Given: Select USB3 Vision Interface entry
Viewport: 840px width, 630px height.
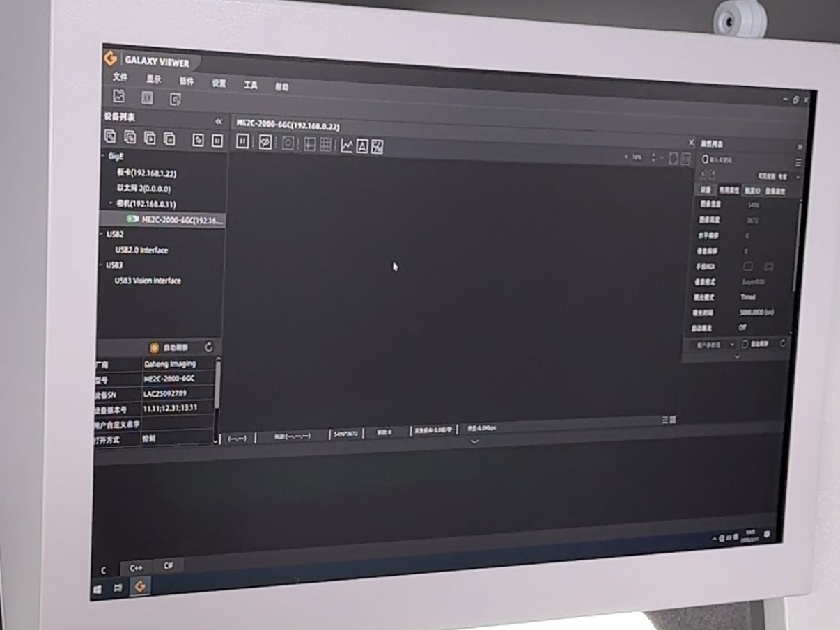Looking at the screenshot, I should (x=148, y=281).
